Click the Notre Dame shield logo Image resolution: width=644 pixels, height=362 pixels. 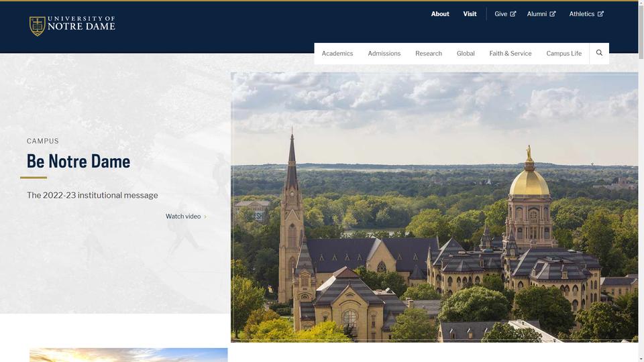(38, 26)
